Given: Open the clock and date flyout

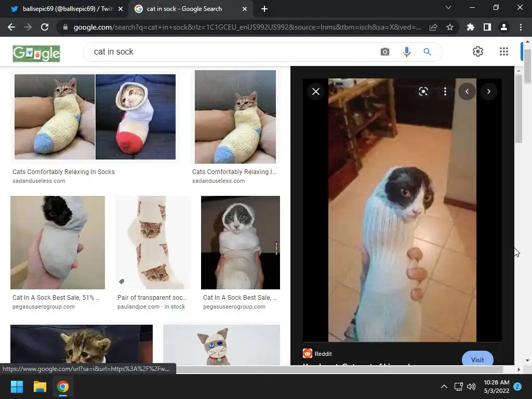Looking at the screenshot, I should (496, 387).
